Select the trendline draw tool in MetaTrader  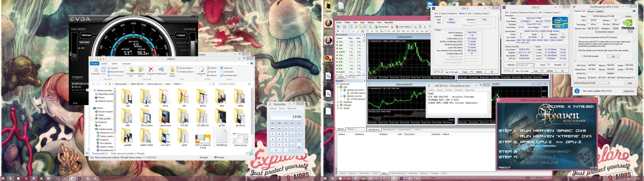click(x=358, y=31)
